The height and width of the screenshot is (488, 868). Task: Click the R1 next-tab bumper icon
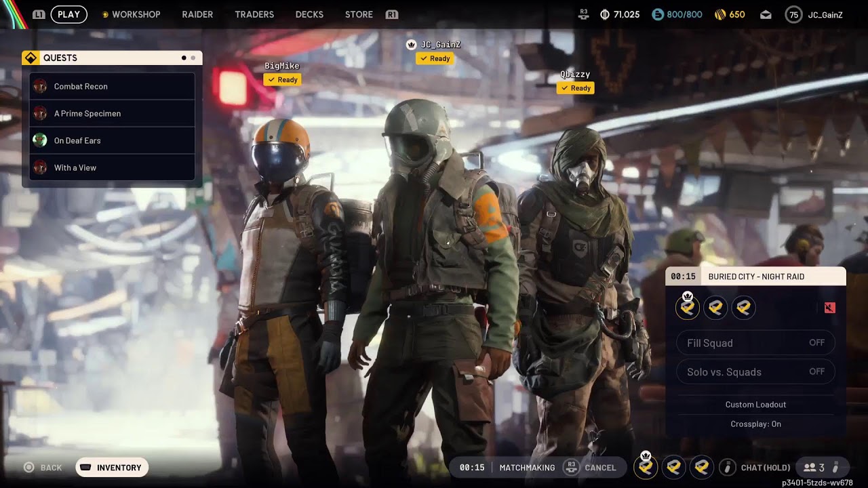[x=391, y=14]
